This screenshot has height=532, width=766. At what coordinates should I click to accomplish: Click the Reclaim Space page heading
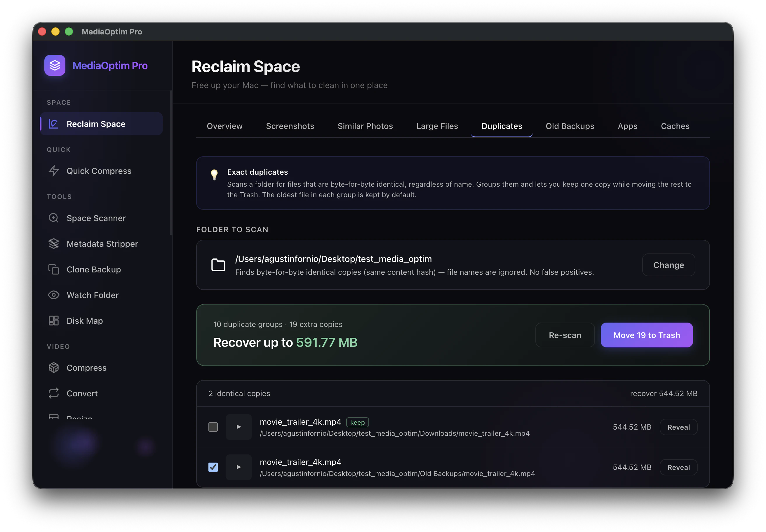246,66
